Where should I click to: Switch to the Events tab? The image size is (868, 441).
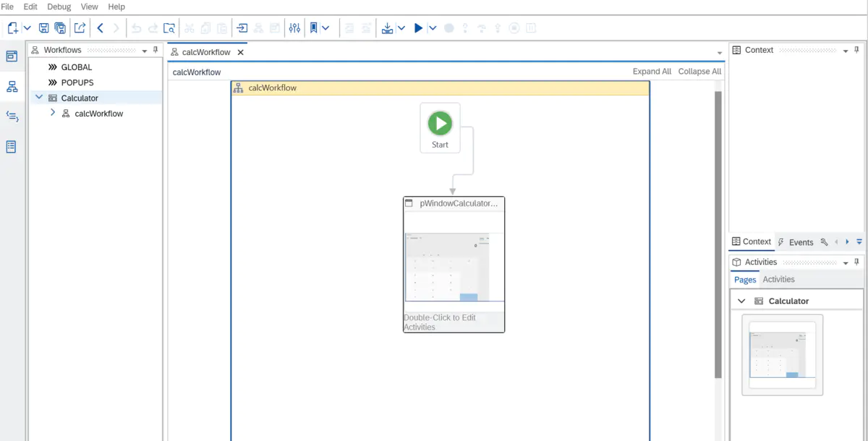click(x=796, y=242)
